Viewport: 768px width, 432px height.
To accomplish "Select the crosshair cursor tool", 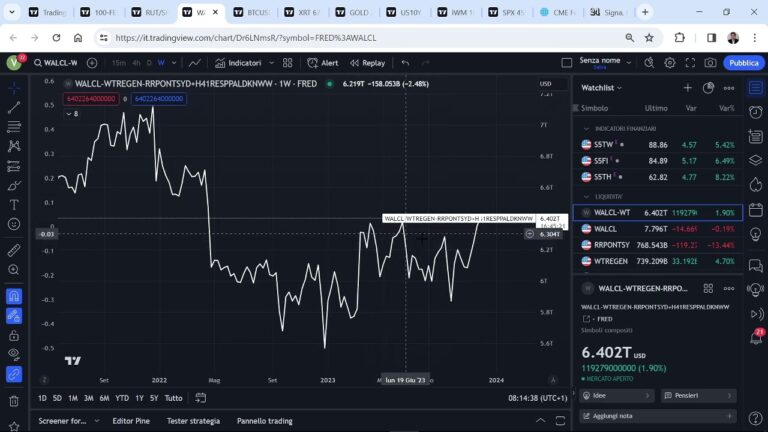I will [x=14, y=88].
